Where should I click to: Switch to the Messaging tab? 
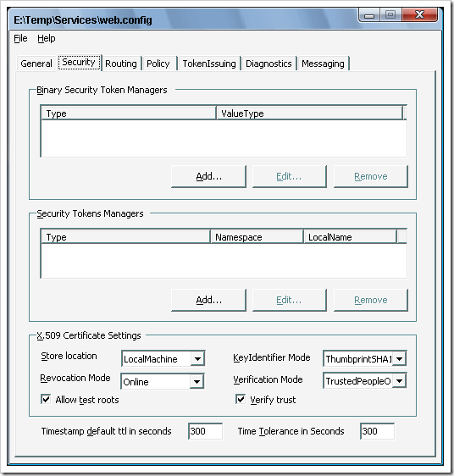pos(323,64)
